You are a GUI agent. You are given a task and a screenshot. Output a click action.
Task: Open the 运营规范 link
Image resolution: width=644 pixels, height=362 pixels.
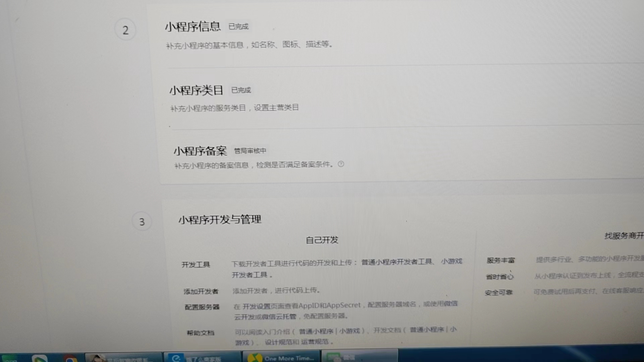tap(315, 342)
